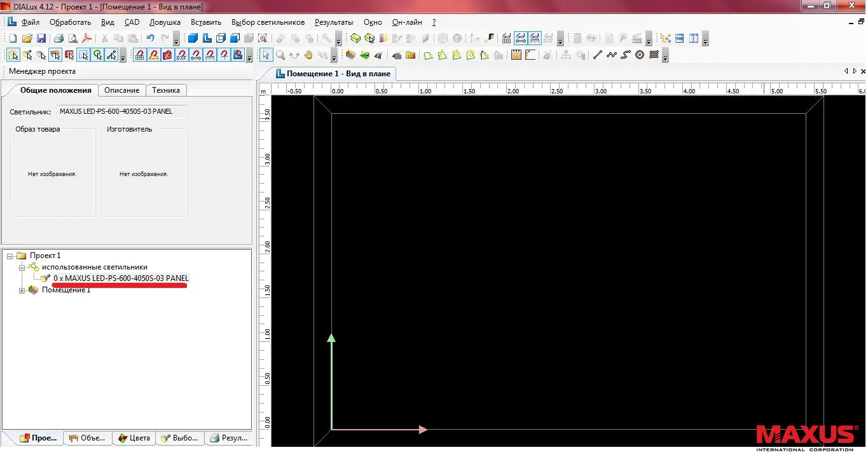Toggle the grid snap magnet button
Image resolution: width=868 pixels, height=464 pixels.
click(x=139, y=55)
